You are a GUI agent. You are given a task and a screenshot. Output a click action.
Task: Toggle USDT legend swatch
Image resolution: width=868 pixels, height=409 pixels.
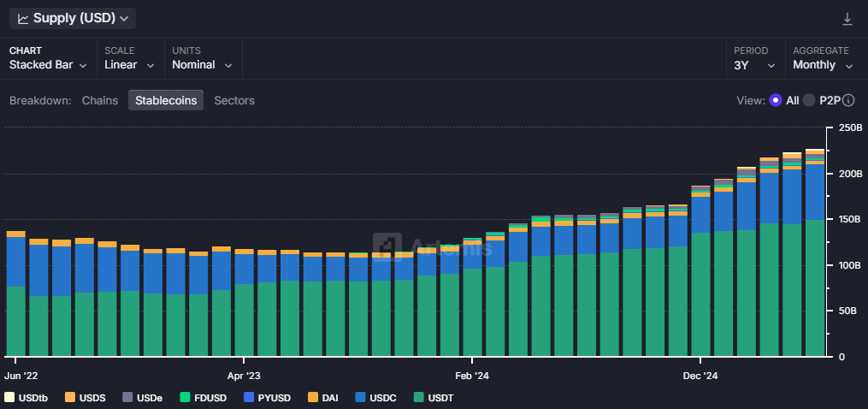[418, 397]
